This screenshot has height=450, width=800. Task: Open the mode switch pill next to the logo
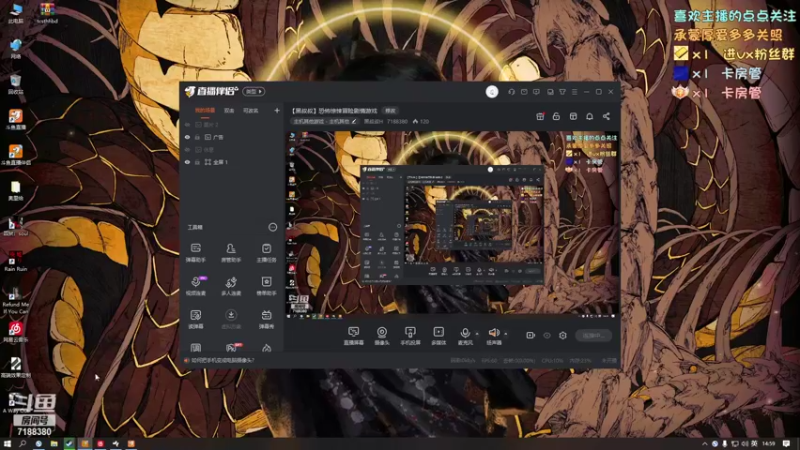coord(254,91)
